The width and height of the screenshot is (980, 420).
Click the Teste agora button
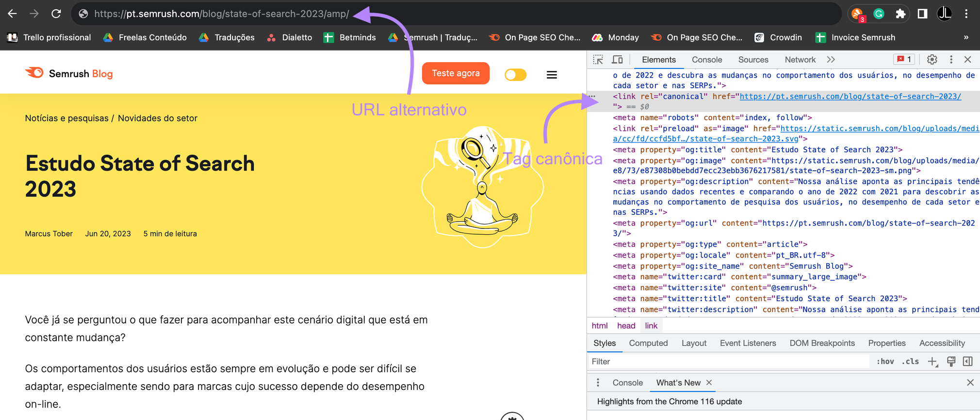point(456,73)
